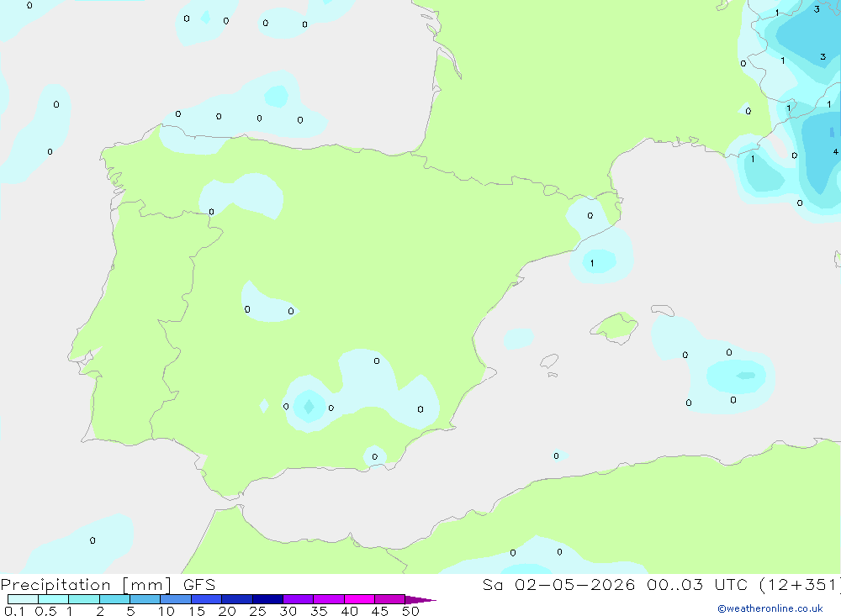Click the date 'Sa 02-05-2026'
This screenshot has width=841, height=616.
[558, 584]
